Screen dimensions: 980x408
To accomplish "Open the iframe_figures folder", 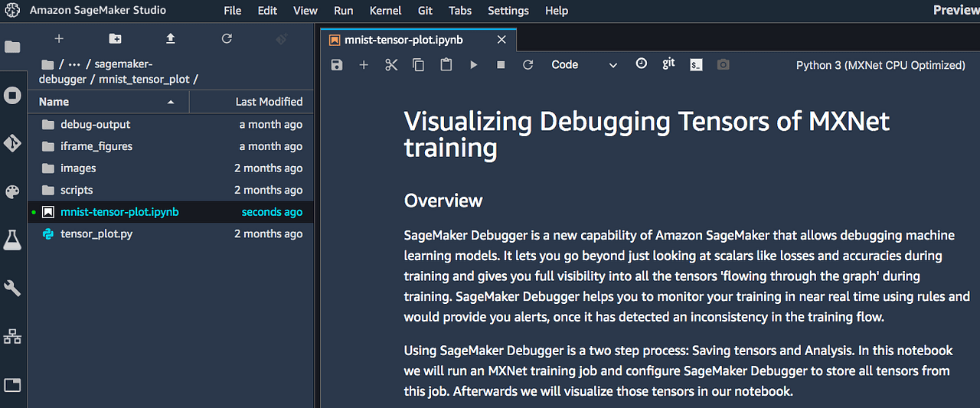I will (171, 146).
